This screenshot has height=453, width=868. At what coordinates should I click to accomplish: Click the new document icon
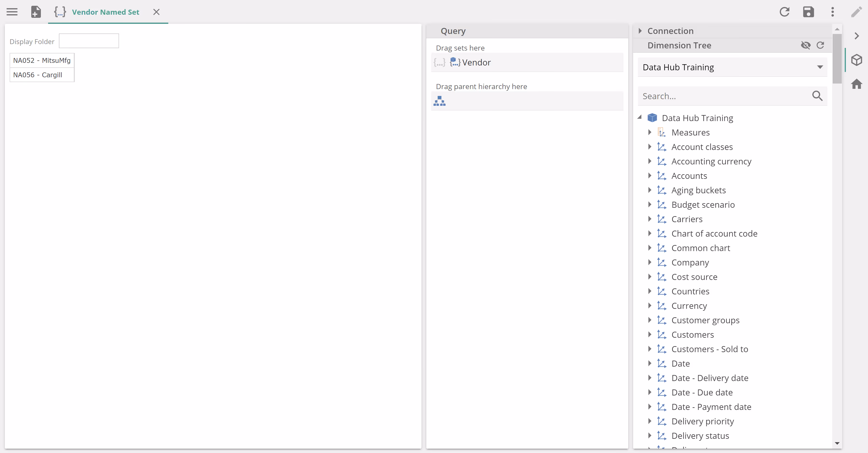coord(36,12)
